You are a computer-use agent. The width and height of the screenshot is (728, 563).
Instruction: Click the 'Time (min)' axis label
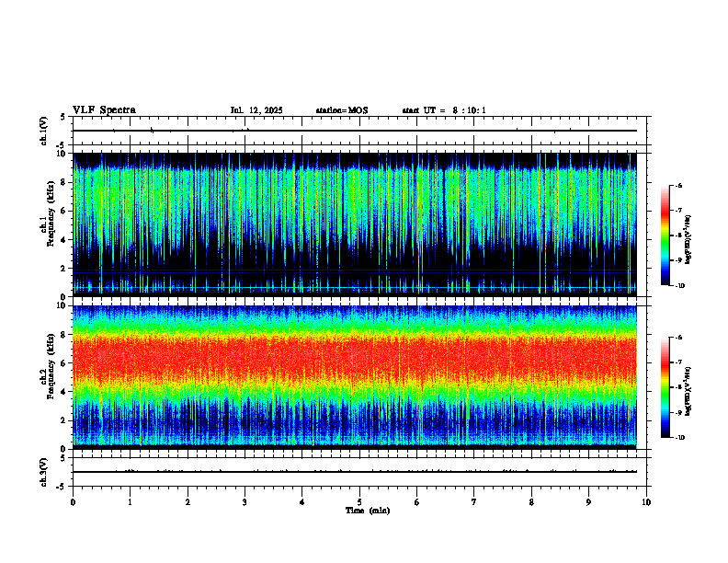coord(368,511)
